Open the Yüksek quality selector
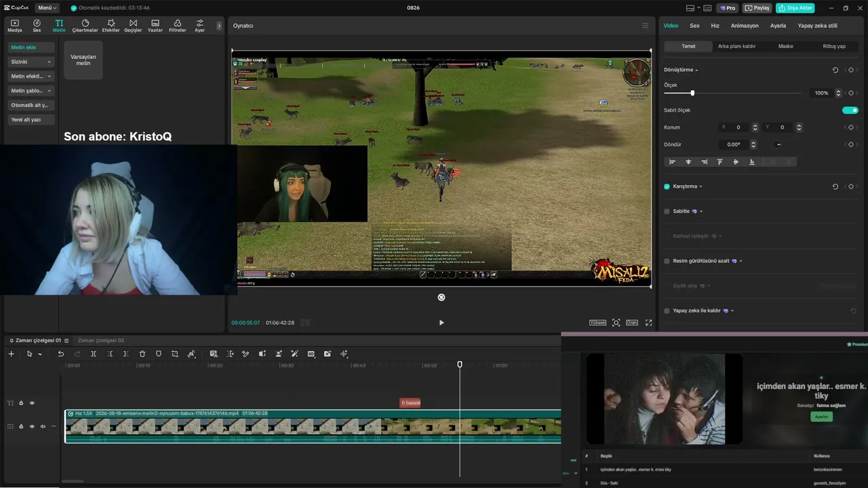 (597, 323)
